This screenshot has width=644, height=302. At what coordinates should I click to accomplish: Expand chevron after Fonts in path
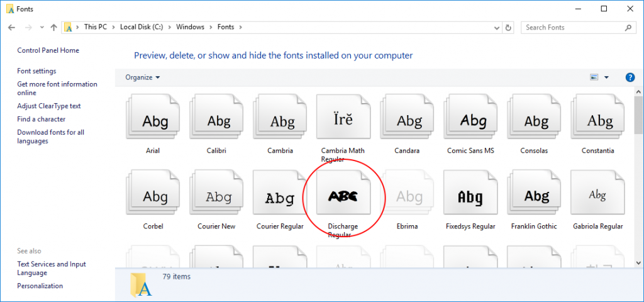pos(241,27)
